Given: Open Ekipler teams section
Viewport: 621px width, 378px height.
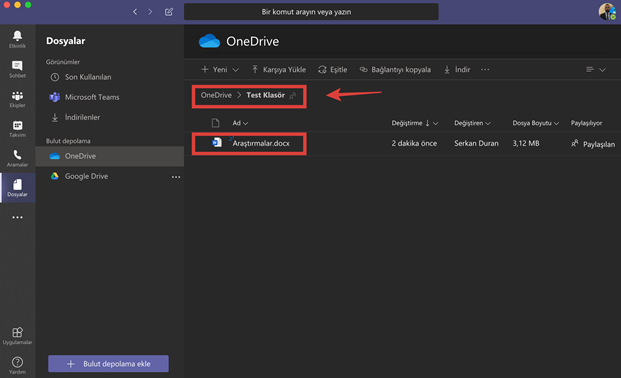Looking at the screenshot, I should click(17, 99).
